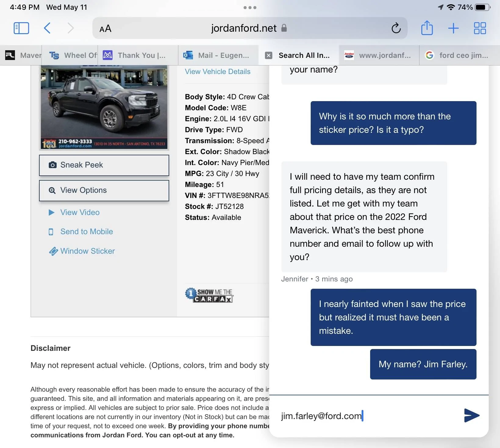
Task: Switch to the Thank You tab
Action: pos(138,55)
